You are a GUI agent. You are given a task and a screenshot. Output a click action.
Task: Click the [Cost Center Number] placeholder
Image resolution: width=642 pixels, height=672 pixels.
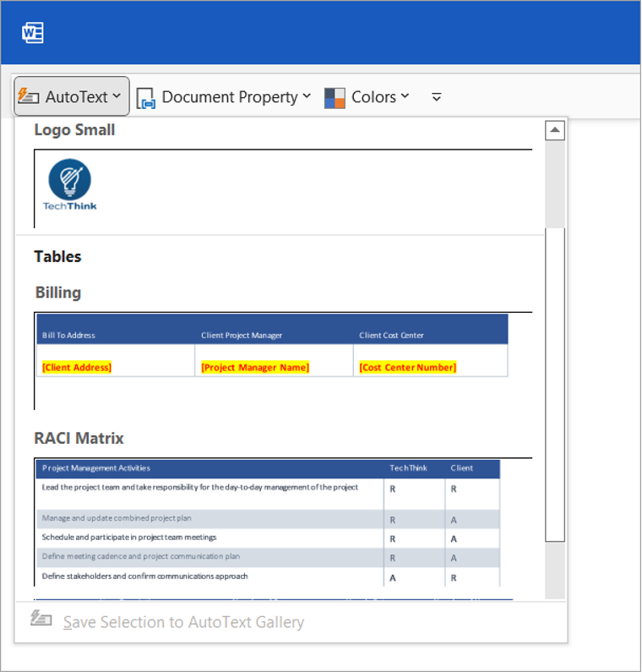click(408, 367)
